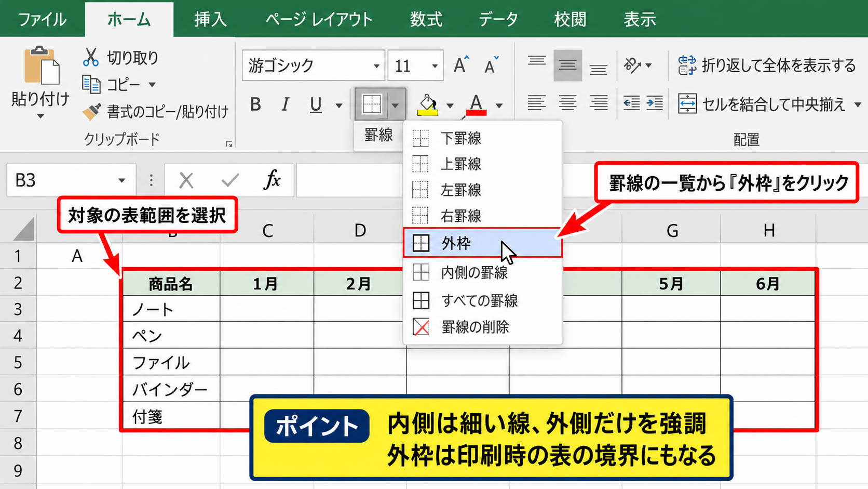Click the column header H
This screenshot has height=489, width=868.
[x=768, y=230]
